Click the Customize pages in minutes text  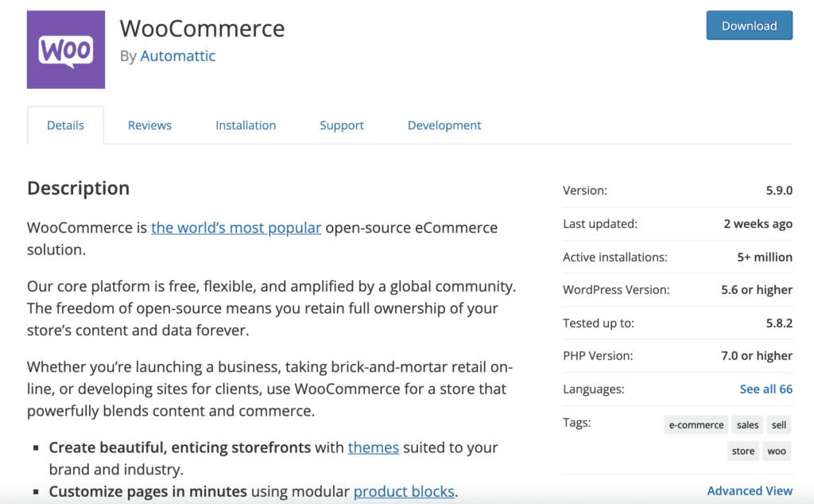click(148, 491)
